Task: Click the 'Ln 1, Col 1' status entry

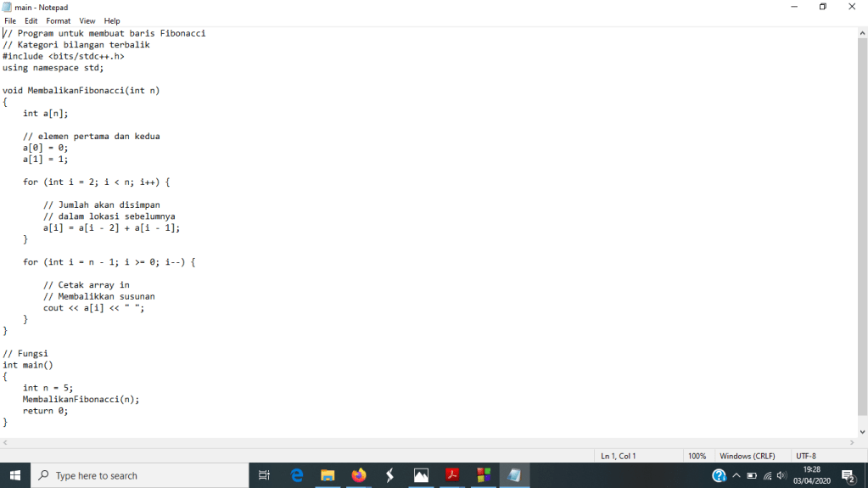Action: coord(619,456)
